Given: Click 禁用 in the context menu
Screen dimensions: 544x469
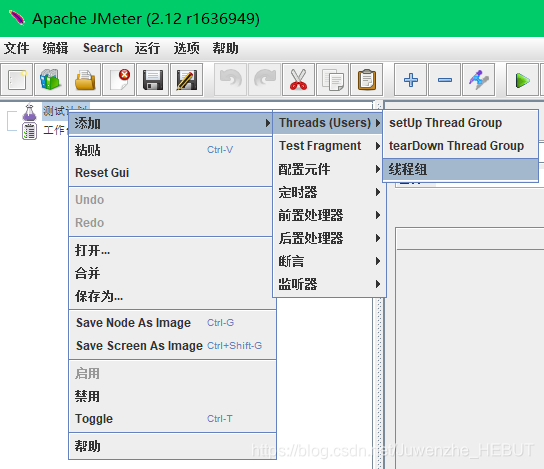Looking at the screenshot, I should 172,396.
